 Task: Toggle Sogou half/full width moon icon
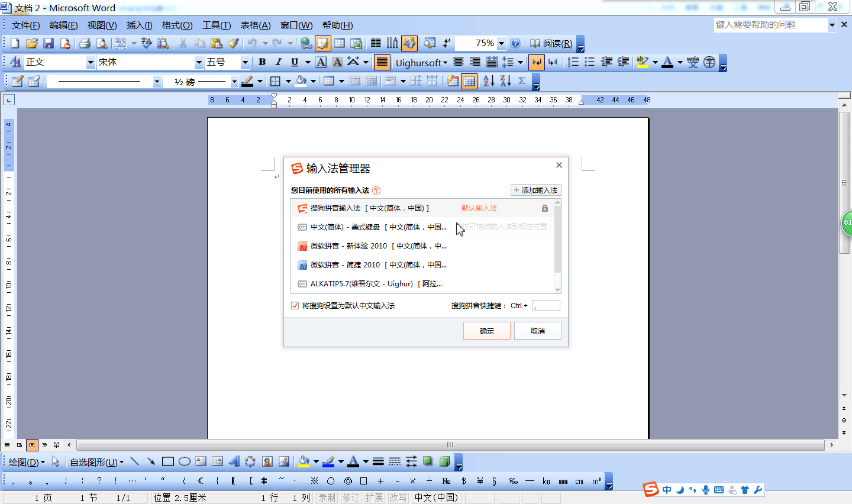click(680, 490)
